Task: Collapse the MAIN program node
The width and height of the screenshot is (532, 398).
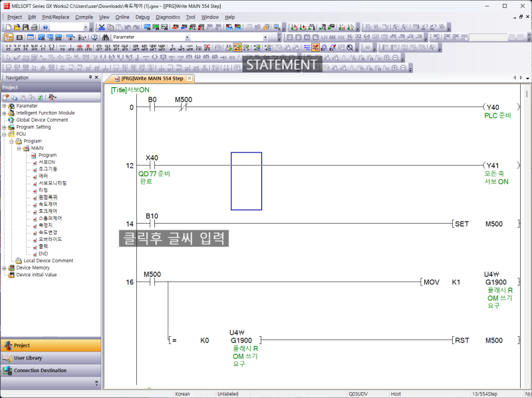Action: (19, 148)
